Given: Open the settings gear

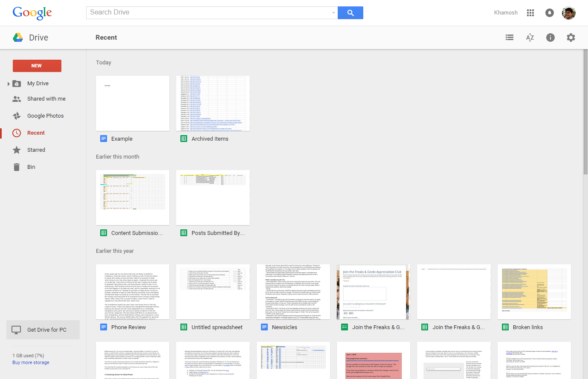Looking at the screenshot, I should 571,38.
